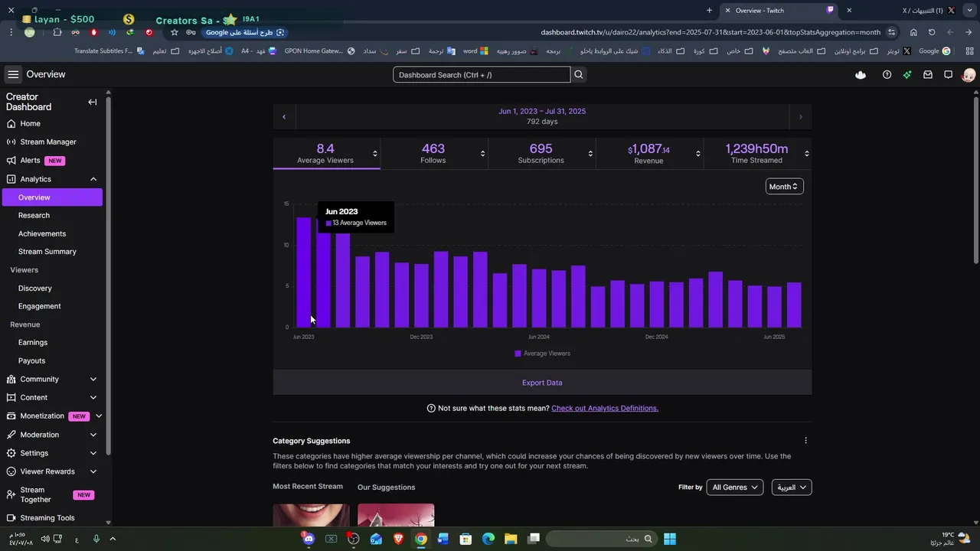Open a new browser tab
Screen dimensions: 980x551
[x=709, y=11]
